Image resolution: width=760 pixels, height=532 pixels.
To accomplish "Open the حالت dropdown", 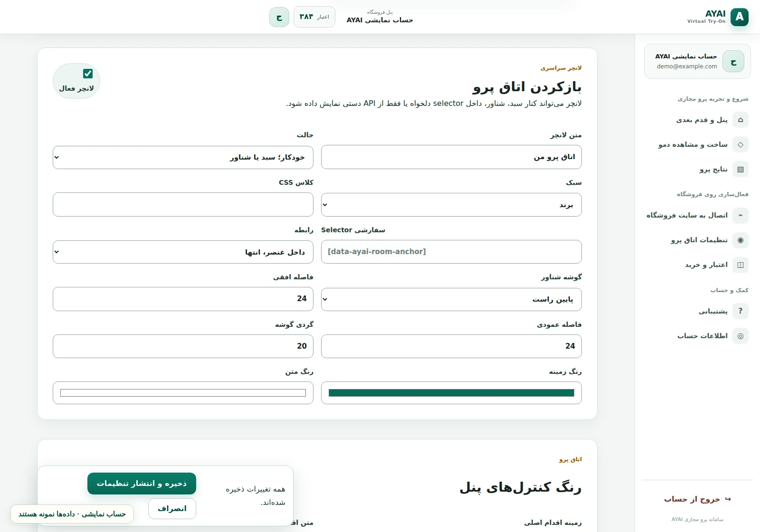I will tap(183, 157).
